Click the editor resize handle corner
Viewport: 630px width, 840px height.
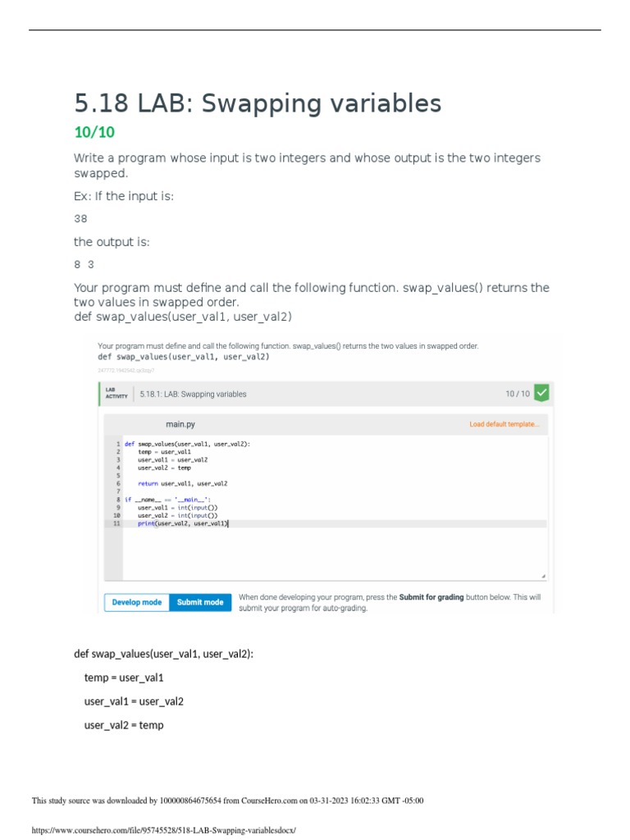pyautogui.click(x=543, y=576)
